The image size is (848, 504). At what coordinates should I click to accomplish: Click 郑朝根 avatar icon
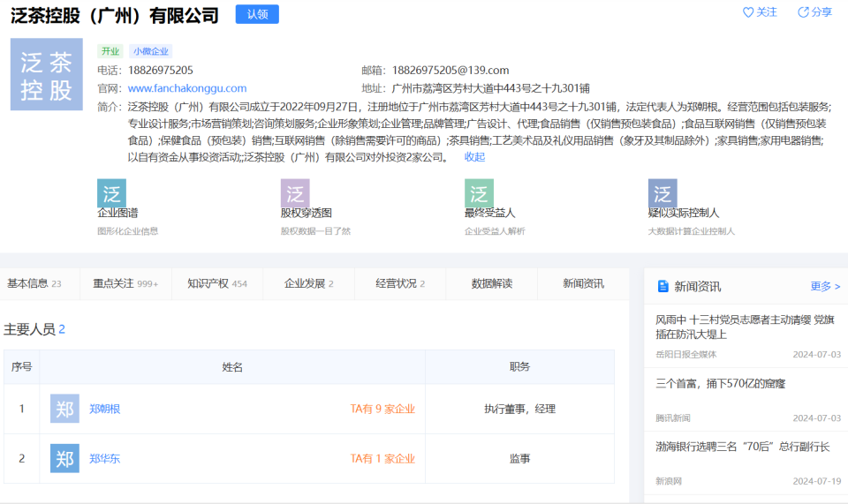[64, 409]
